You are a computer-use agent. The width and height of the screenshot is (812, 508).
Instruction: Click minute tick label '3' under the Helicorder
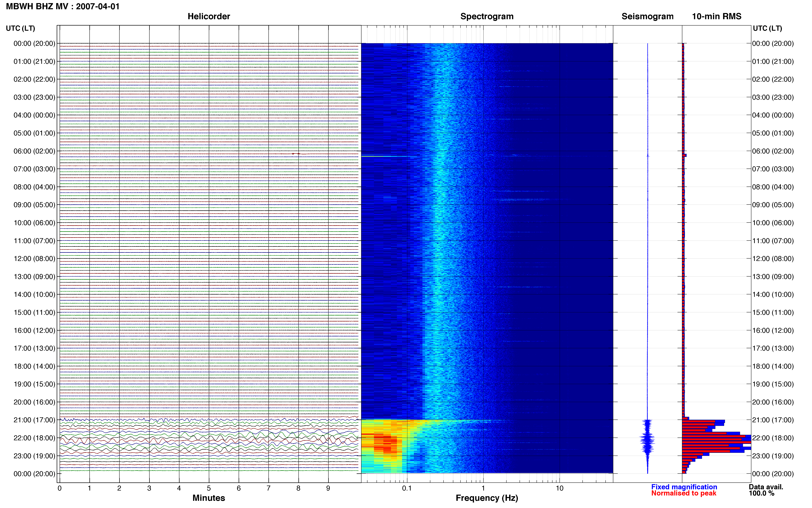(149, 488)
